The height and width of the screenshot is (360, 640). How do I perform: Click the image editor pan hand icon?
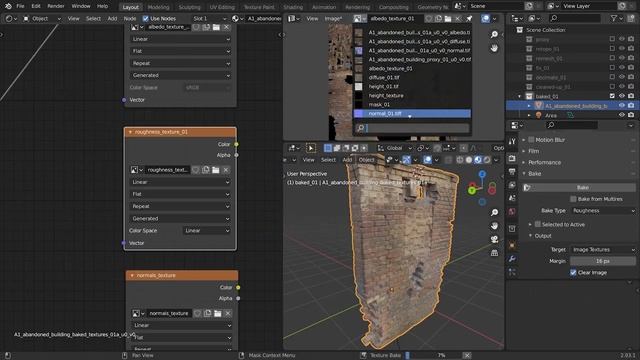494,48
